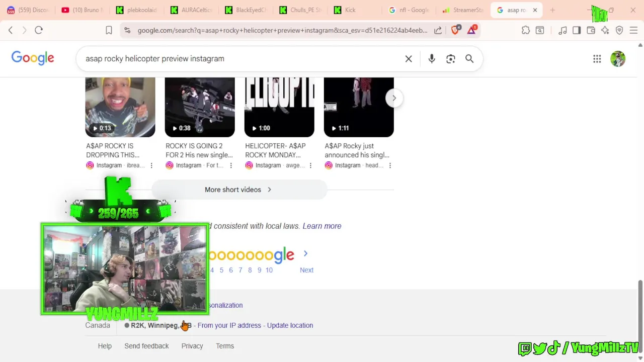Open a new browser tab
Screen dimensions: 644x362
[552, 10]
